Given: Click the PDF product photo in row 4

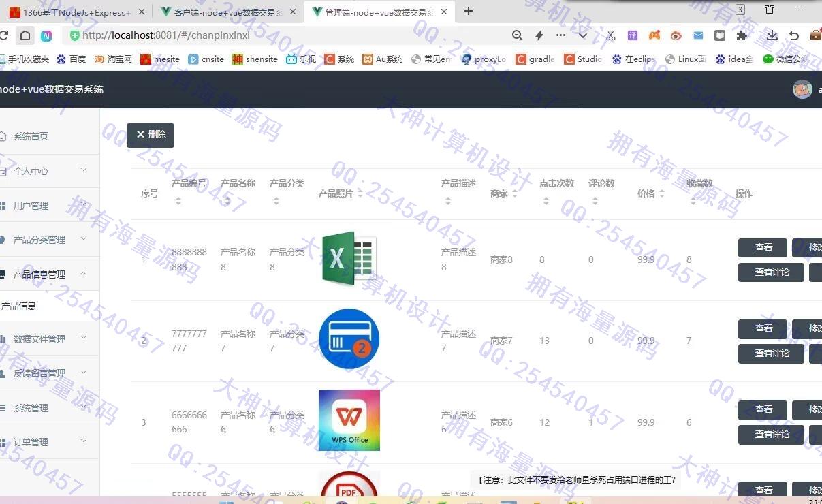Looking at the screenshot, I should (x=349, y=484).
